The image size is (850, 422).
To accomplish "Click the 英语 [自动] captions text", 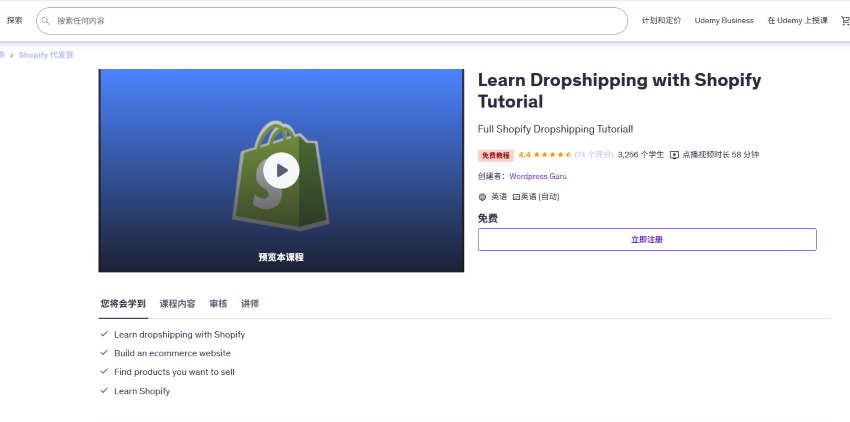I will pos(540,197).
